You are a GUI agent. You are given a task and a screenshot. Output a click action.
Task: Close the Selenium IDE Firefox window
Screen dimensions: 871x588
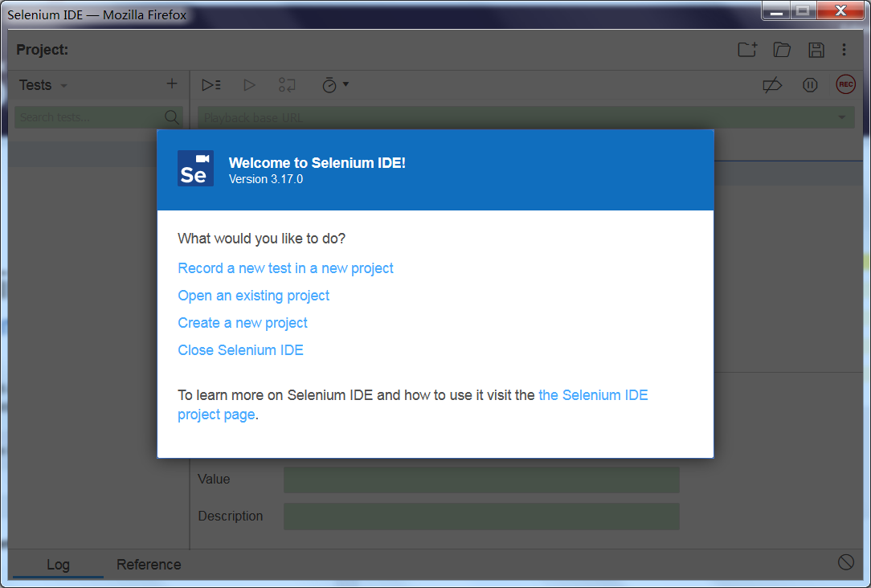click(840, 10)
